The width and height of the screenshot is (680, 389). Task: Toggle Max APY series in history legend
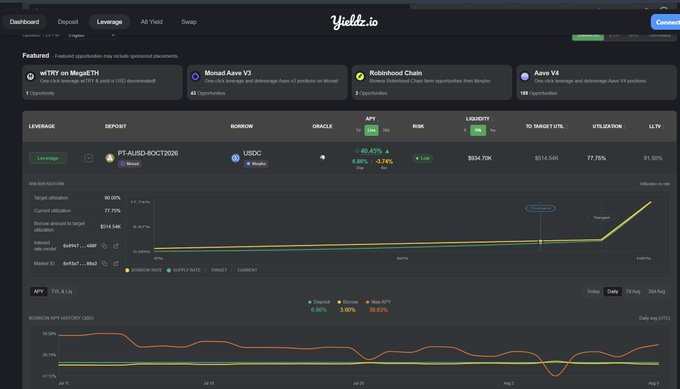(x=378, y=302)
